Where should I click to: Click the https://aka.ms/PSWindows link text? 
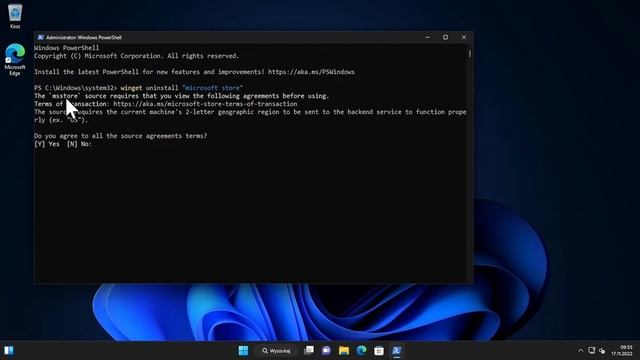(311, 72)
